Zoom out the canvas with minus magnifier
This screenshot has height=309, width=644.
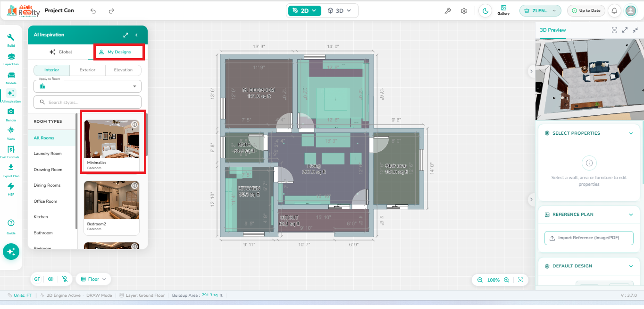(x=480, y=280)
